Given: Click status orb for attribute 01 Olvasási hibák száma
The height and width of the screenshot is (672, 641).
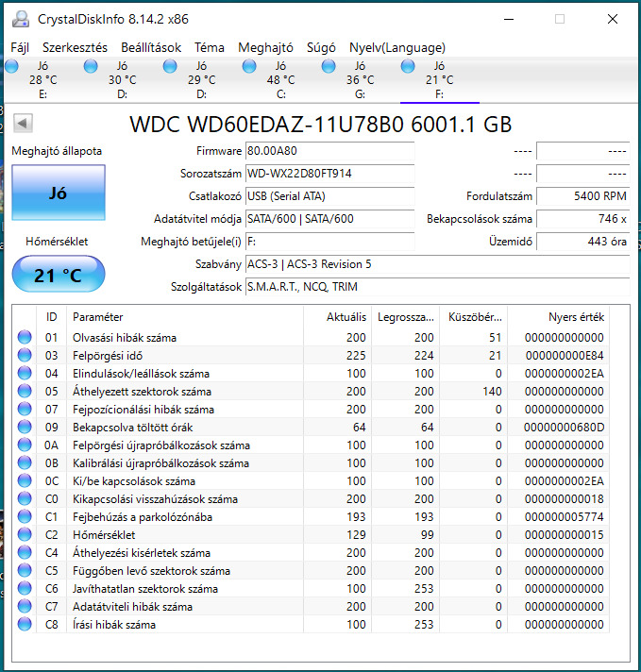Looking at the screenshot, I should coord(25,337).
